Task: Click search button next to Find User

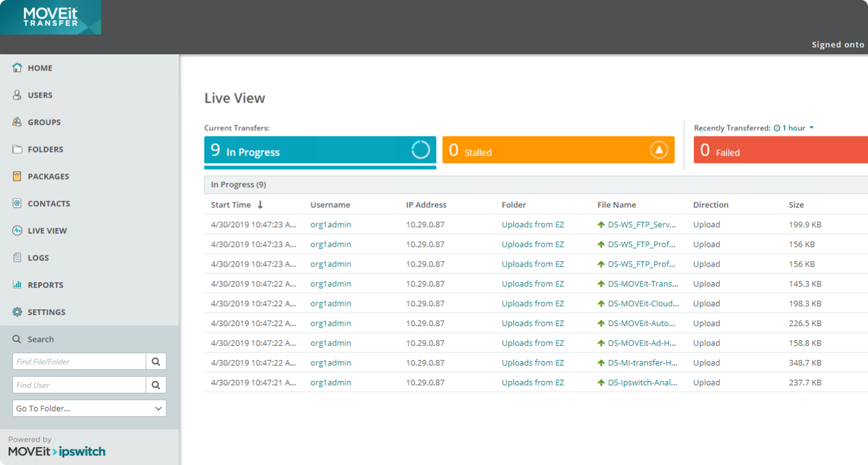Action: (156, 385)
